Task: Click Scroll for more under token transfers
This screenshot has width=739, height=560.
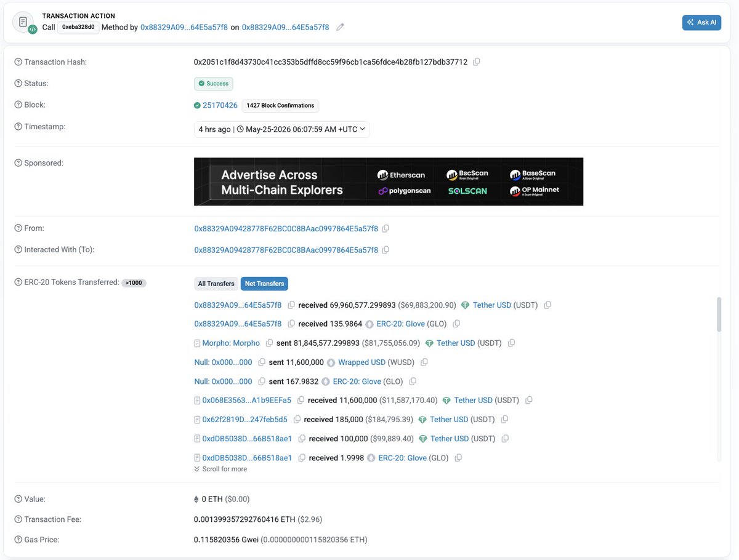Action: pos(220,469)
